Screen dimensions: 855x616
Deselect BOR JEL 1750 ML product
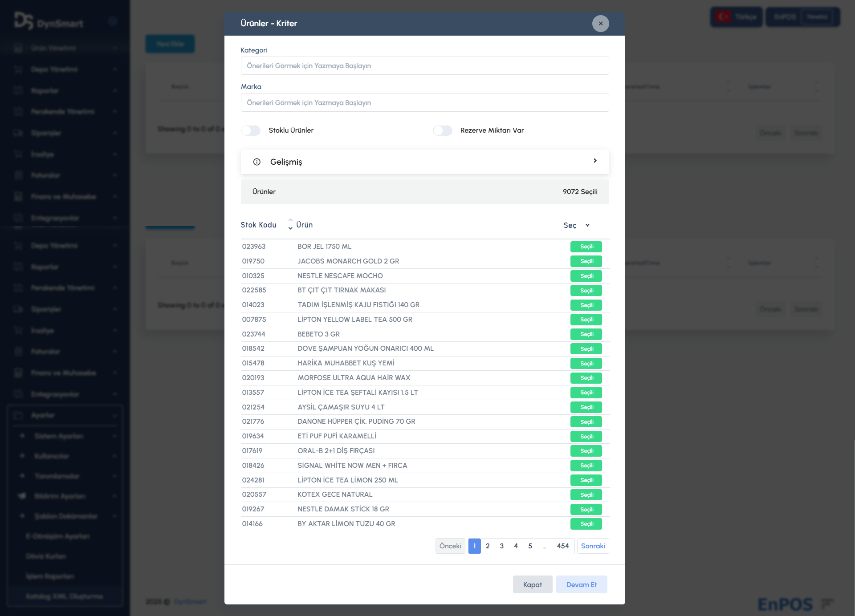point(586,247)
